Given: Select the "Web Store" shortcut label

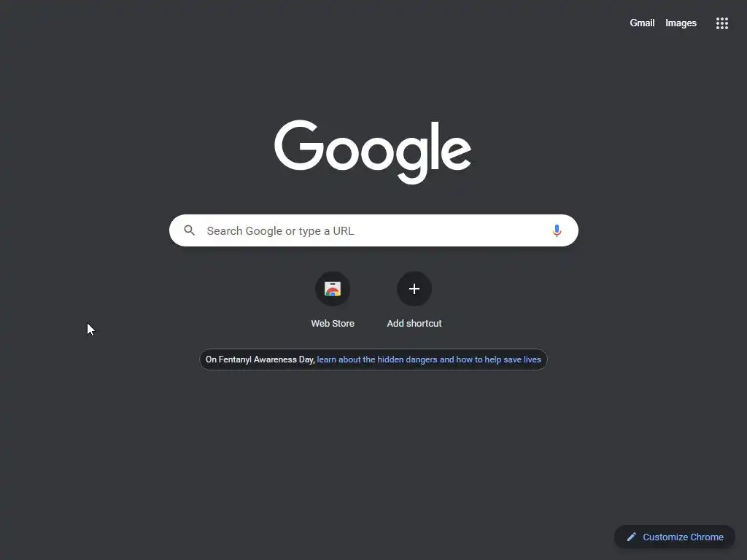Looking at the screenshot, I should 333,323.
